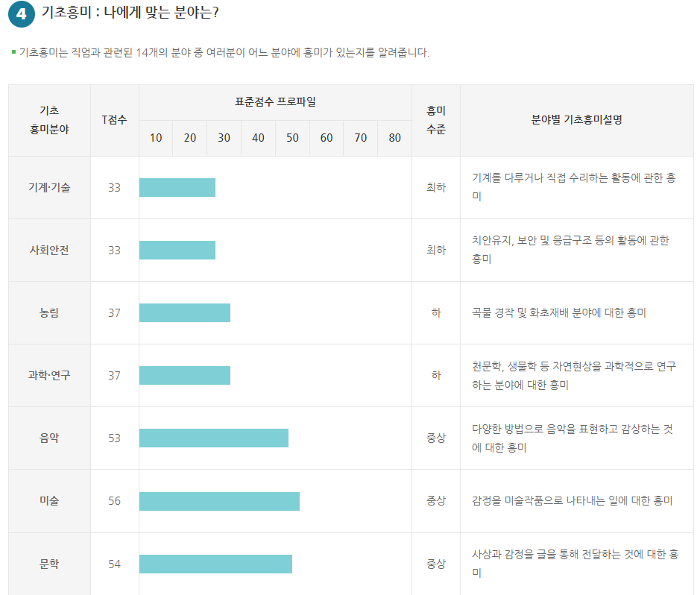
Task: Select the 미술 row label
Action: [x=48, y=500]
